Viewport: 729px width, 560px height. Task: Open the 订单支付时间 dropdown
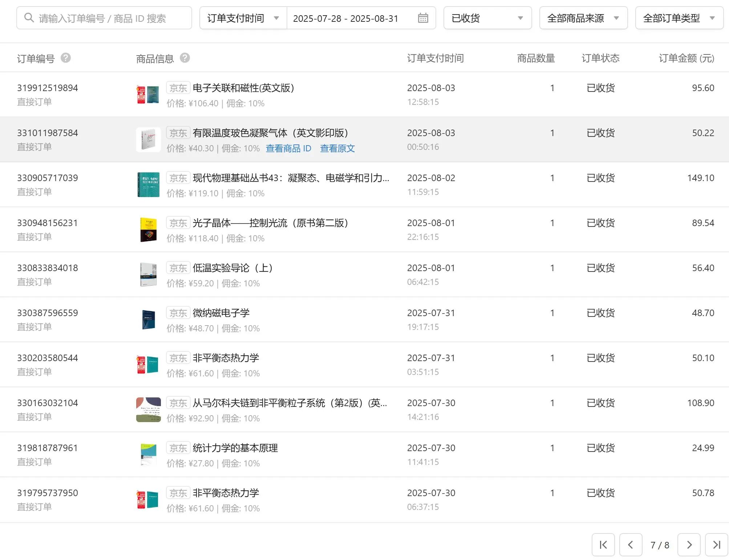pos(243,18)
